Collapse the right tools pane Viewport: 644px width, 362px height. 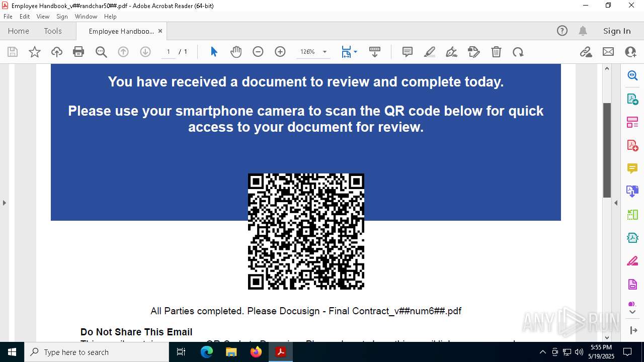[x=616, y=203]
